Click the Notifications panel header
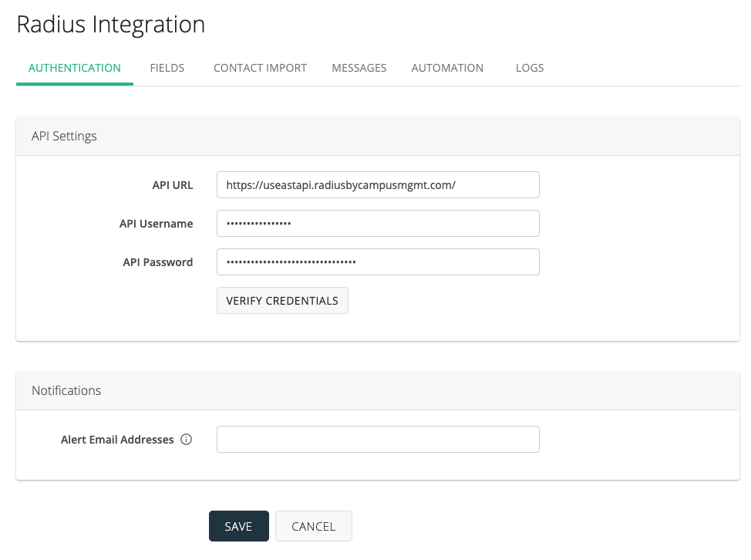 [x=66, y=390]
